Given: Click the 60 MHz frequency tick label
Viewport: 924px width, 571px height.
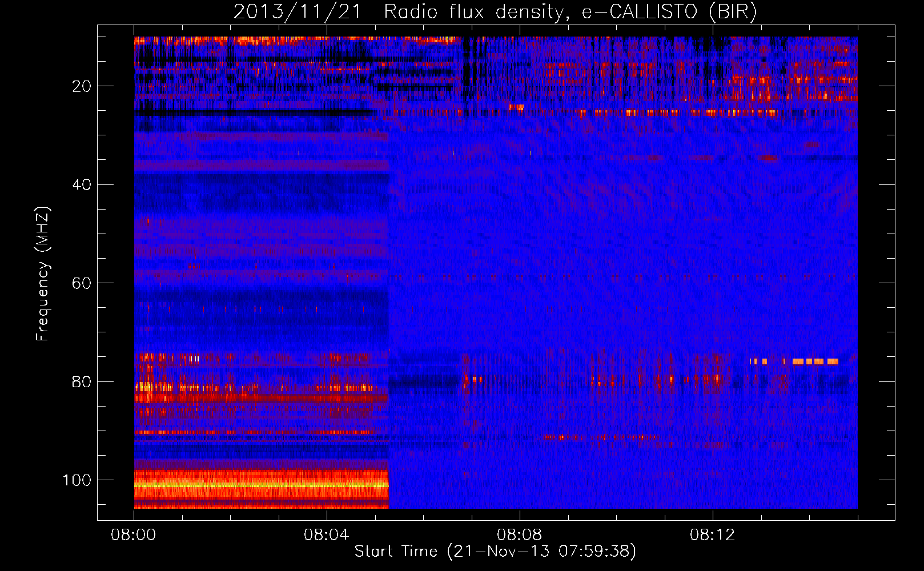Looking at the screenshot, I should pyautogui.click(x=82, y=283).
